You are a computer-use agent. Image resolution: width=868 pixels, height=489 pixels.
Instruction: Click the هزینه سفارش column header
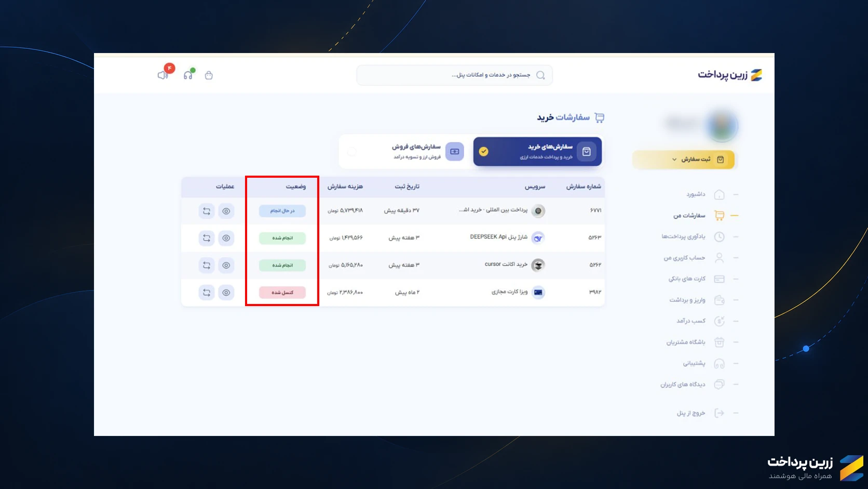point(345,187)
